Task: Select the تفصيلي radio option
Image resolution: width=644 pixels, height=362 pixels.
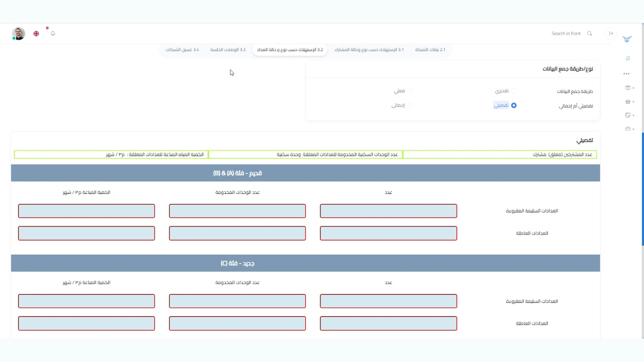Action: click(514, 105)
